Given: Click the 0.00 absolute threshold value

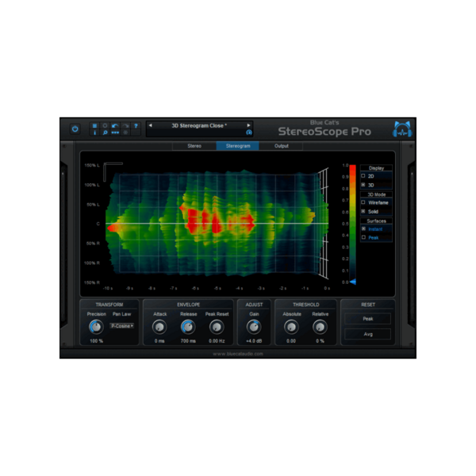Looking at the screenshot, I should (291, 341).
